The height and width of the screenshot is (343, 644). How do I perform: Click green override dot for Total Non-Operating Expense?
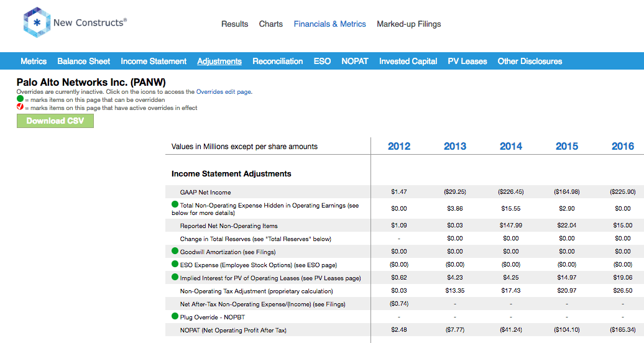(175, 204)
